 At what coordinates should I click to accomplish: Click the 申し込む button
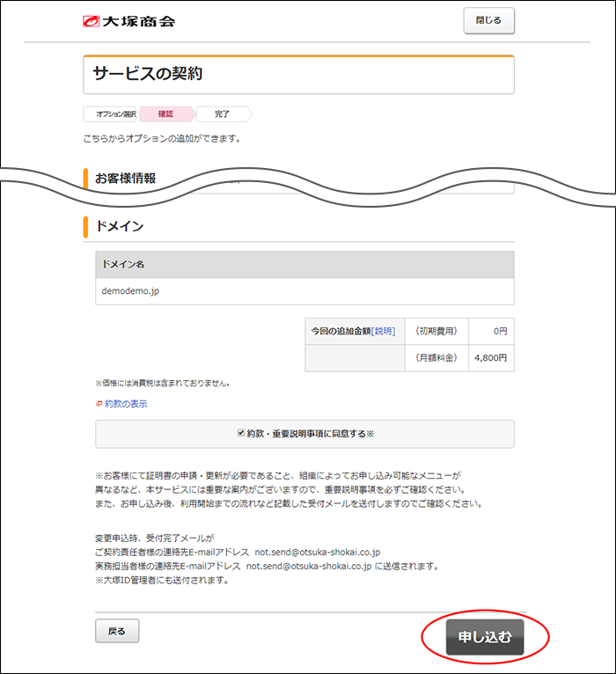point(485,636)
